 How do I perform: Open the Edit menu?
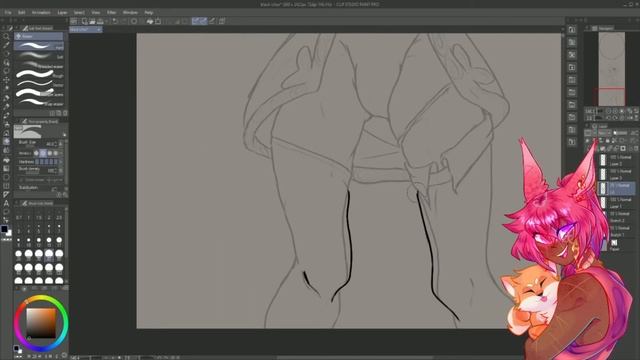point(21,13)
